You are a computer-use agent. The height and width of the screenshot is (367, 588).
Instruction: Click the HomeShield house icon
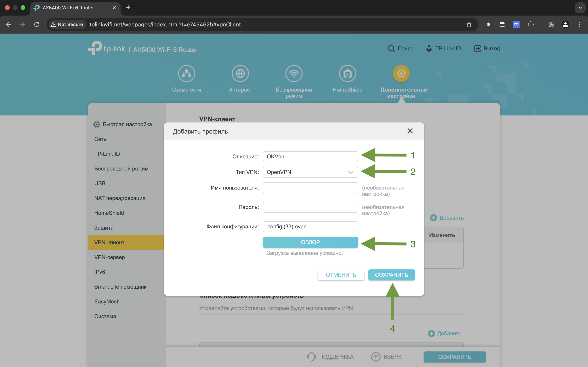[347, 73]
